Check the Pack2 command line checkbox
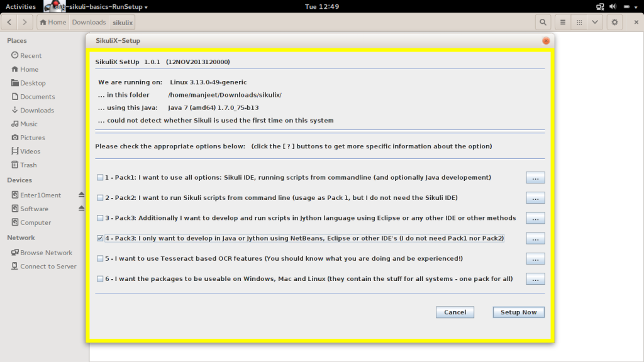 pyautogui.click(x=100, y=198)
